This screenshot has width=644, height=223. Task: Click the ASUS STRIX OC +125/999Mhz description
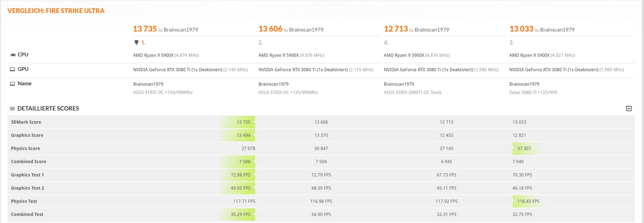[288, 92]
